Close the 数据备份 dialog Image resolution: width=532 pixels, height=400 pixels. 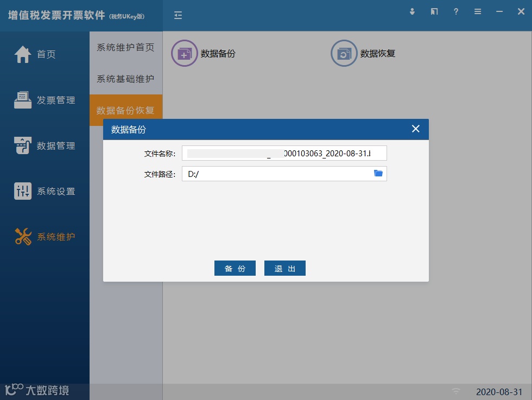tap(416, 129)
